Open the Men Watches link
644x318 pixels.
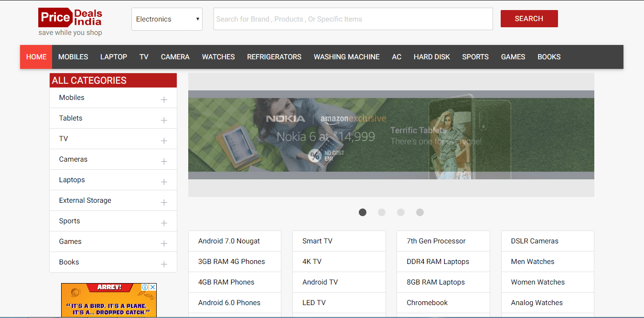point(533,262)
